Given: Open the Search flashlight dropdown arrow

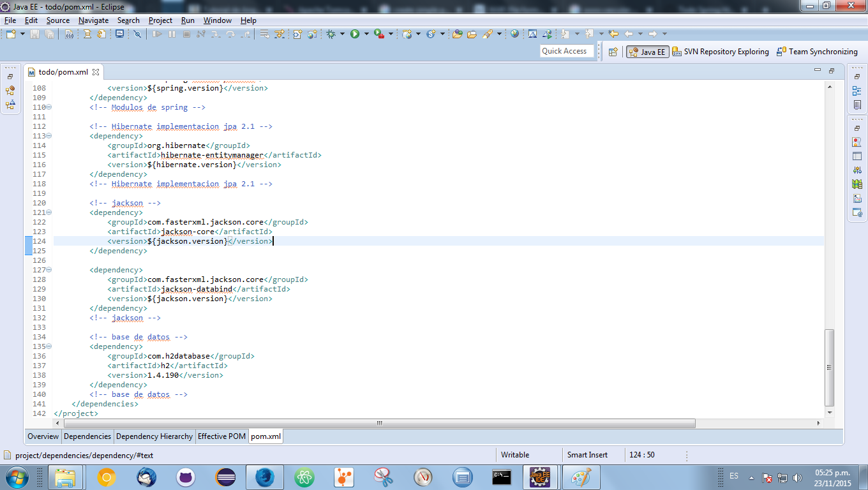Looking at the screenshot, I should 499,34.
